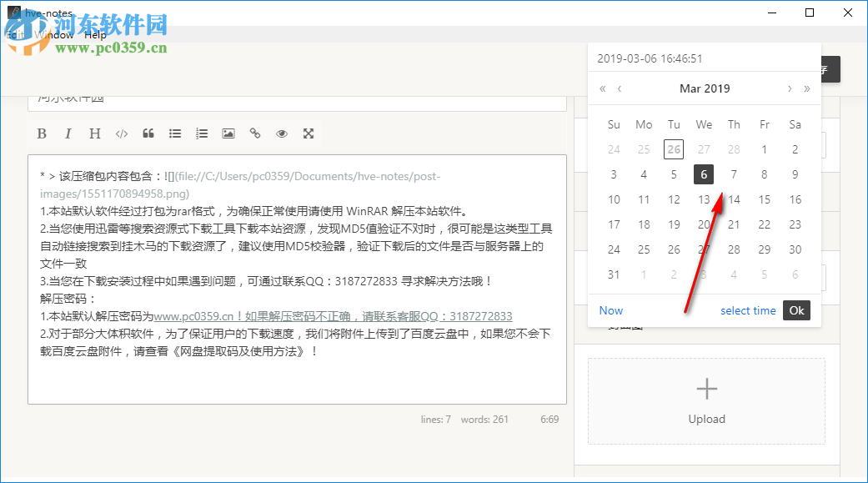Viewport: 868px width, 483px height.
Task: Open previous month with left chevron
Action: point(620,88)
